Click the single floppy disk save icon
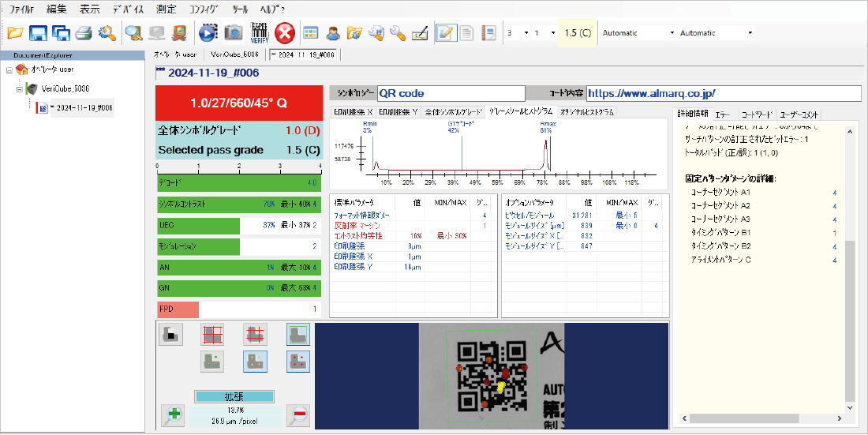Viewport: 868px width, 435px height. 38,33
